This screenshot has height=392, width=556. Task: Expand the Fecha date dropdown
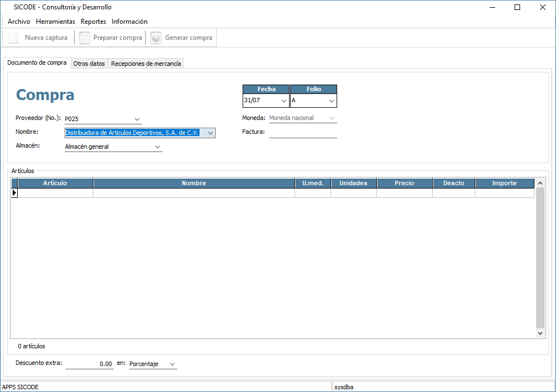click(x=284, y=101)
